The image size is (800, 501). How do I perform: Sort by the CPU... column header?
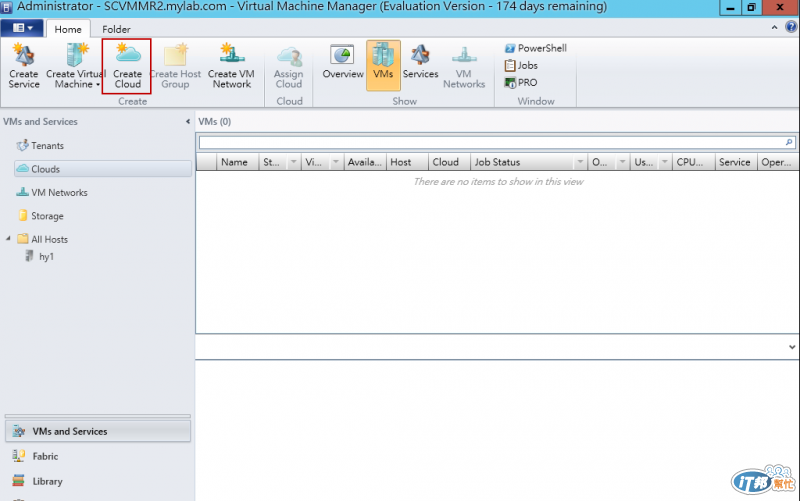[x=694, y=162]
